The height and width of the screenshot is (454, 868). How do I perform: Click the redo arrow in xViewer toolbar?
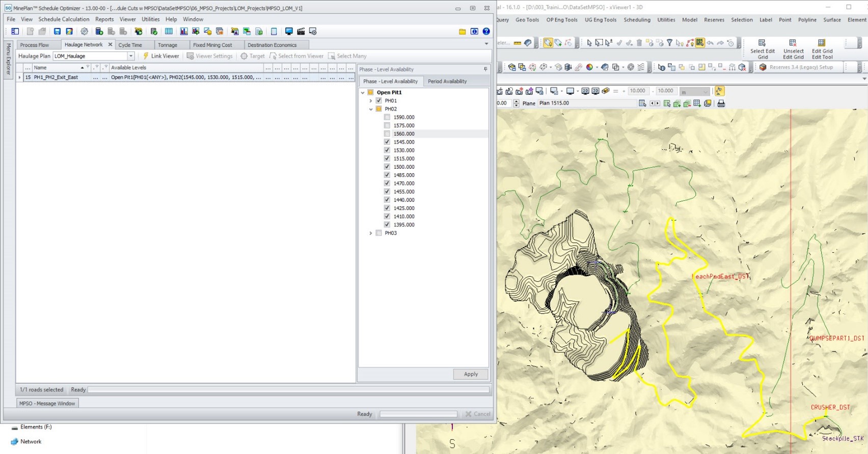(720, 43)
